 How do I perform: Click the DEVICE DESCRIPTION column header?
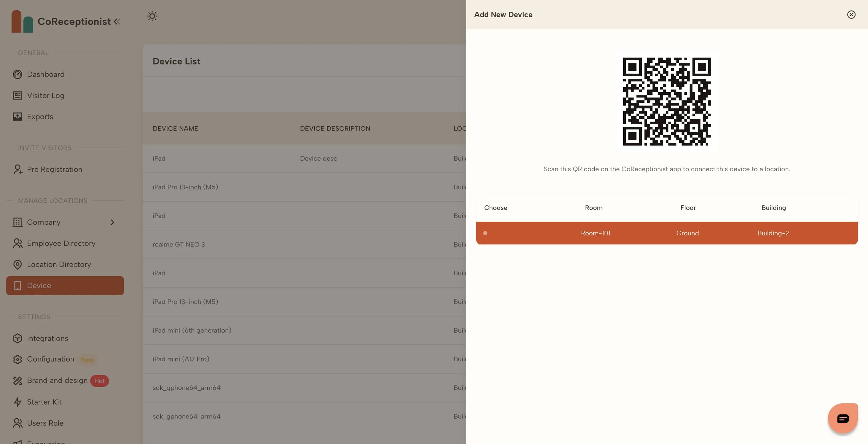[335, 128]
